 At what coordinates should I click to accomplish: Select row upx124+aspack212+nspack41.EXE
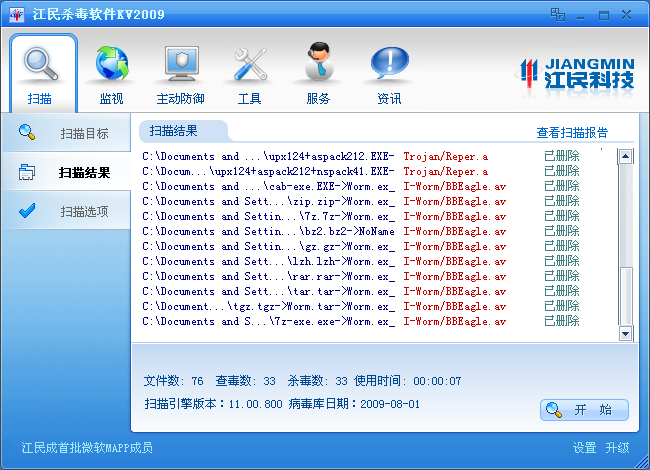pyautogui.click(x=361, y=171)
